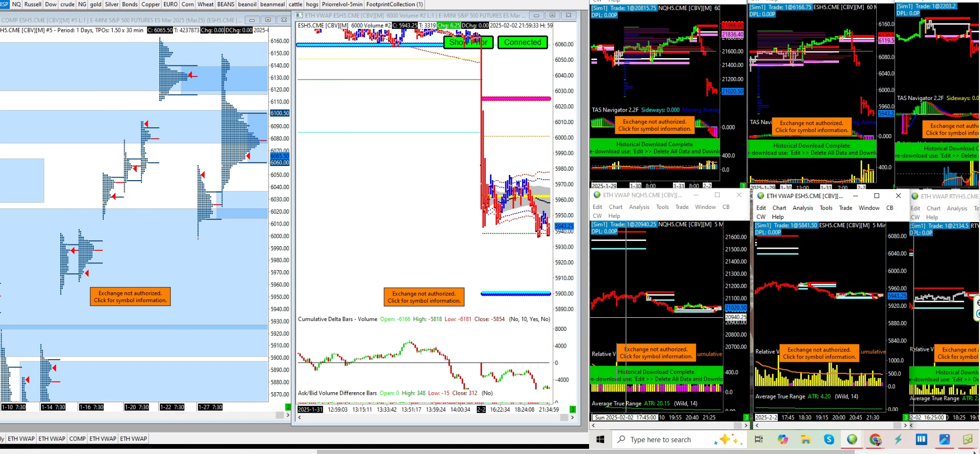The image size is (980, 454).
Task: Select the Priorrelvol-5min tab
Action: point(342,4)
